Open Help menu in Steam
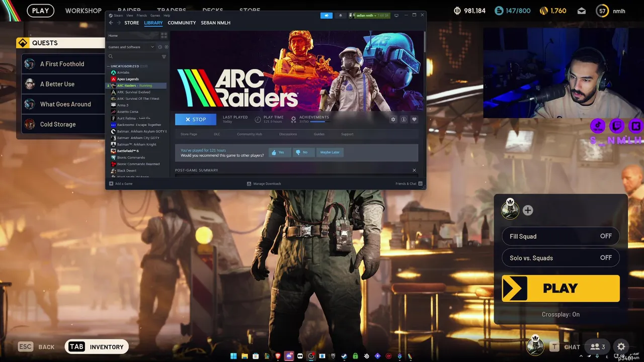This screenshot has height=362, width=644. coord(167,16)
